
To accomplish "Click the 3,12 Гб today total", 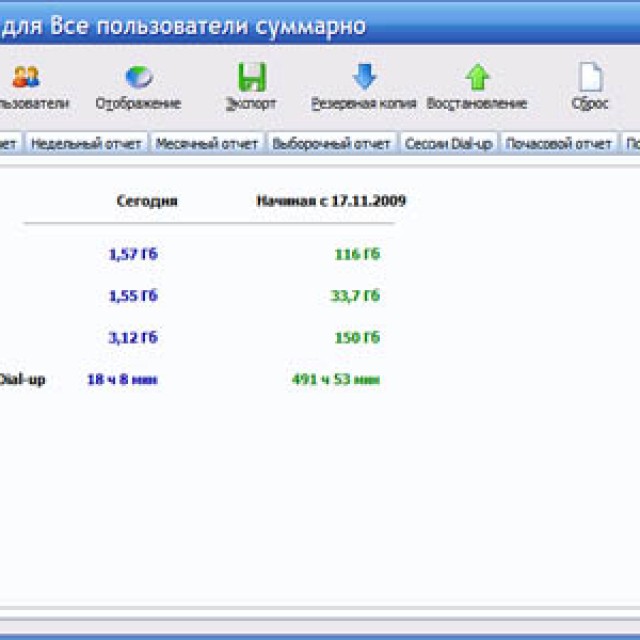I will 133,338.
